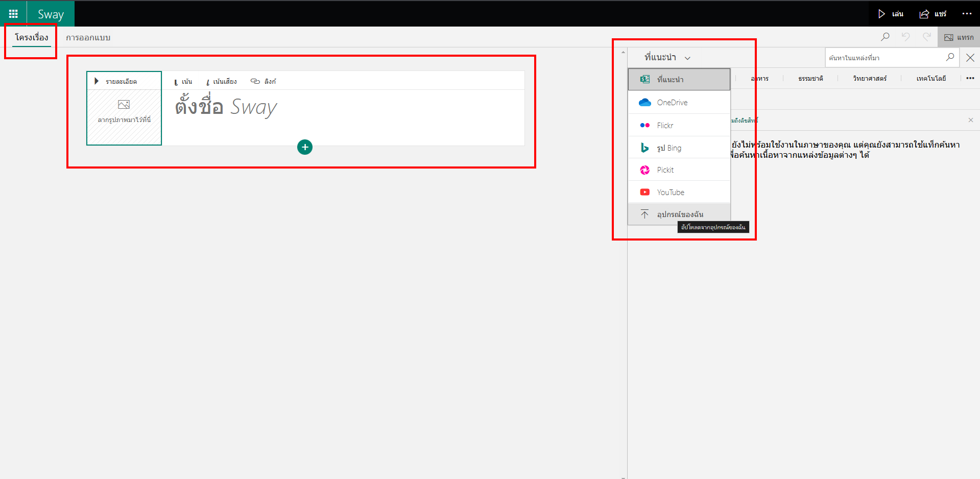Switch to the โครงเรื่อง tab
The width and height of the screenshot is (980, 479).
tap(32, 37)
